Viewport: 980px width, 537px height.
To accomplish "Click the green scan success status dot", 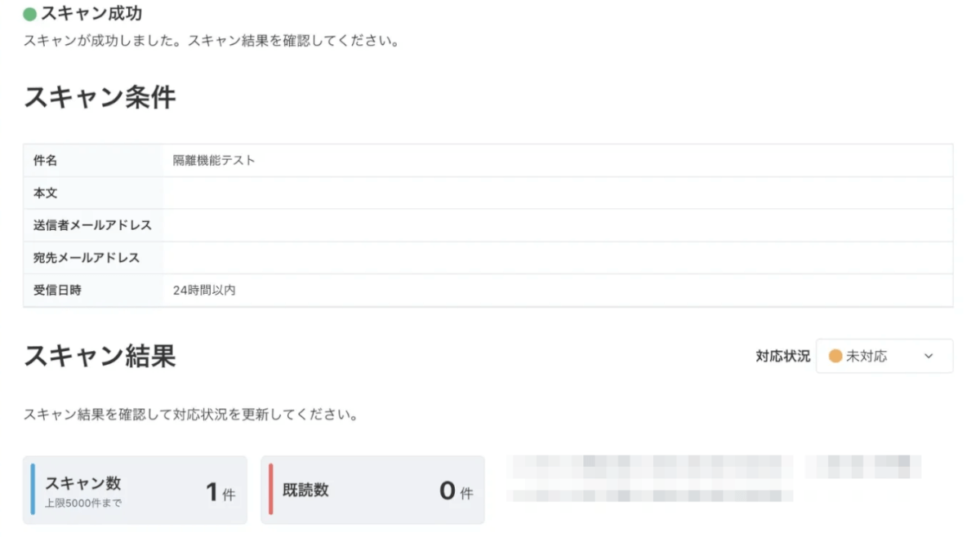I will [x=30, y=14].
